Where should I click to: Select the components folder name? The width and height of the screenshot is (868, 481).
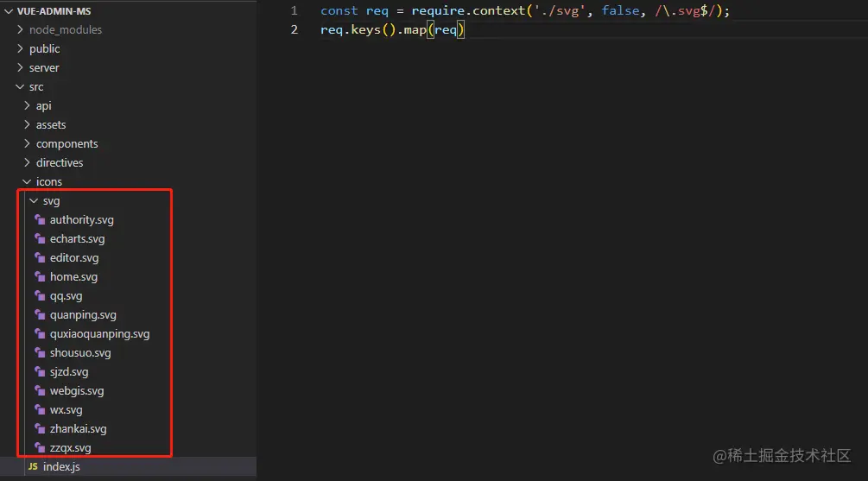67,144
